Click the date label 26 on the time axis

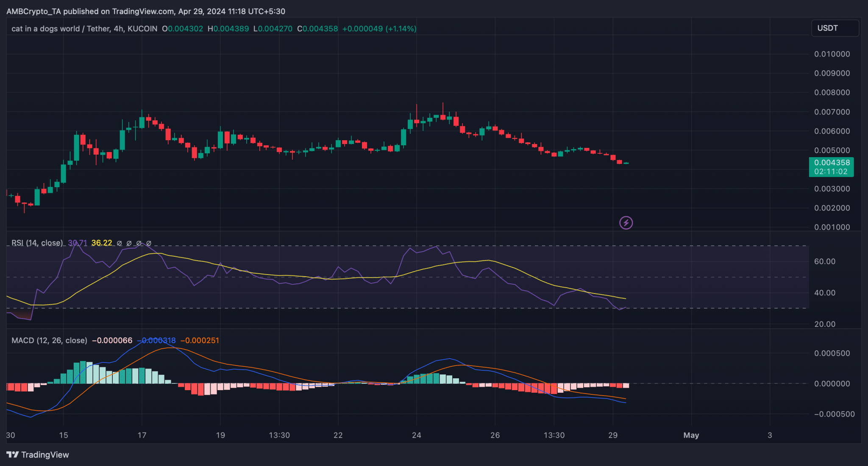tap(495, 435)
